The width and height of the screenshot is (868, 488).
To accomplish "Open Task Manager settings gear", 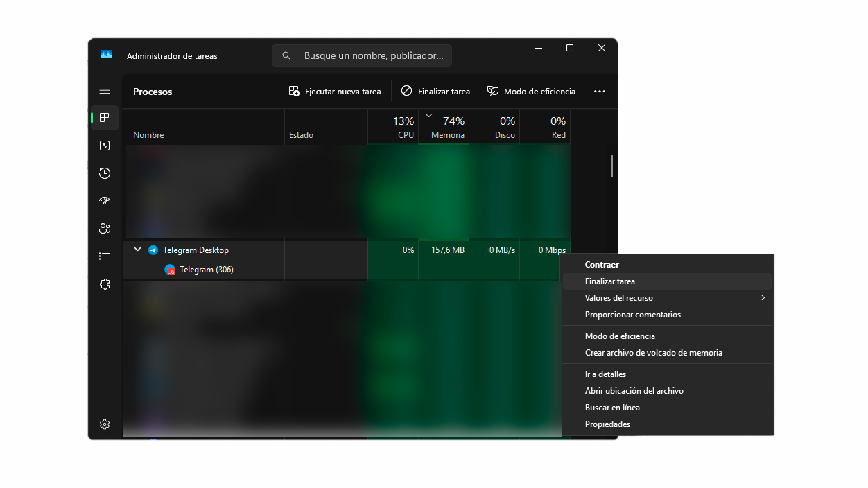I will tap(105, 424).
